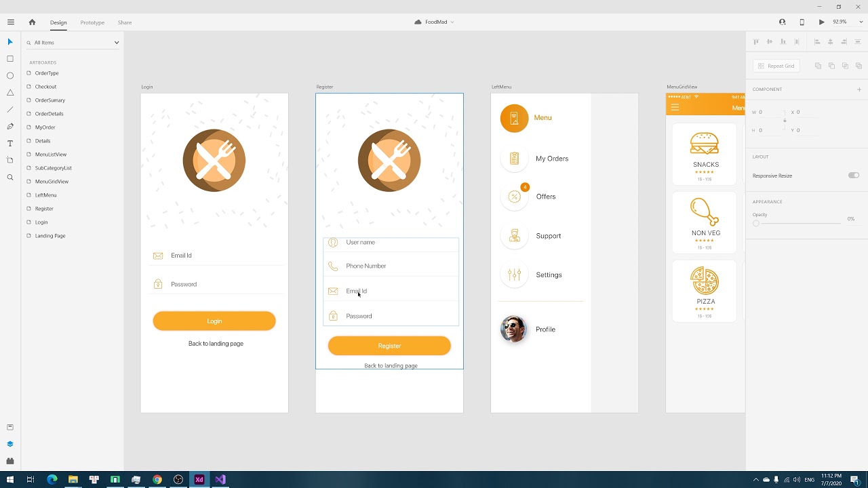Select the Landing Page artboard in list
This screenshot has height=488, width=868.
[50, 236]
